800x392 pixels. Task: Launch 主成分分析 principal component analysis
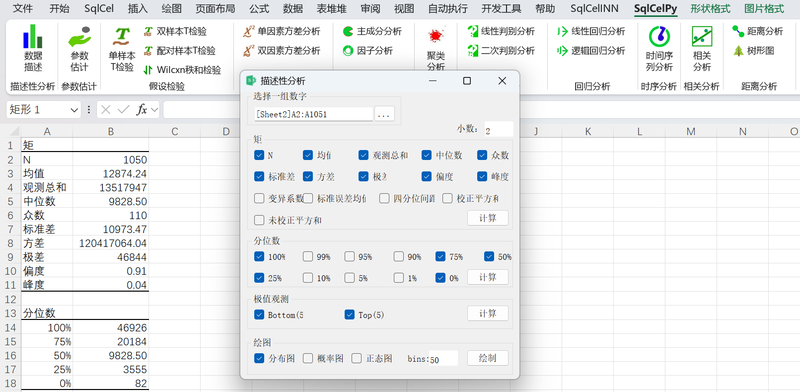coord(372,32)
